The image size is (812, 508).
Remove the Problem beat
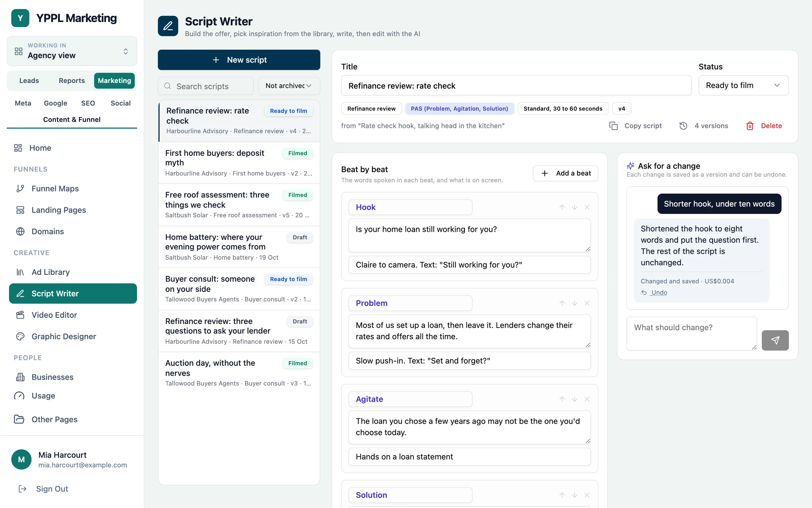pyautogui.click(x=587, y=303)
